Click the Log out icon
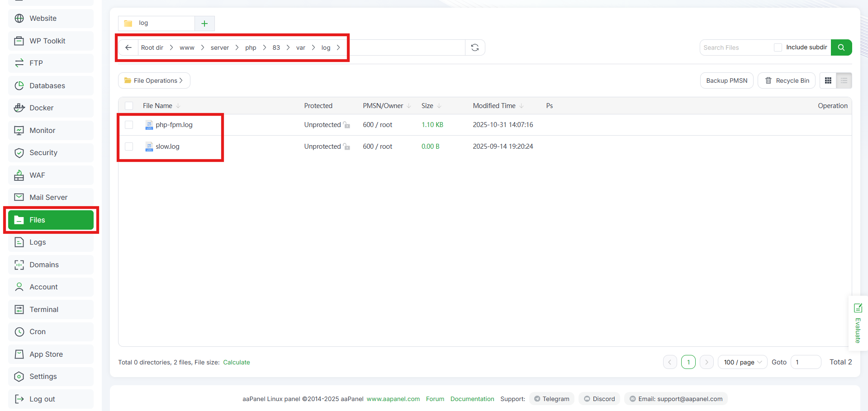The image size is (868, 411). 19,399
